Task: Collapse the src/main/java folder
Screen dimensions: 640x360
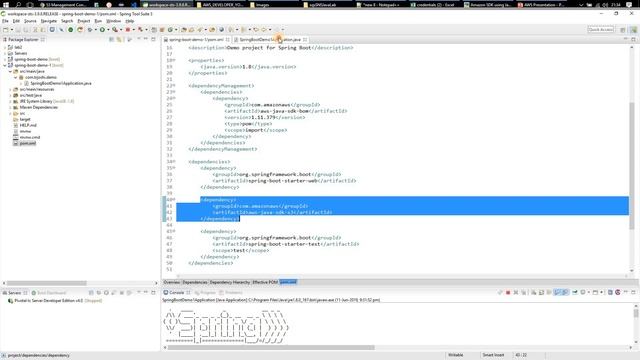Action: tap(10, 71)
